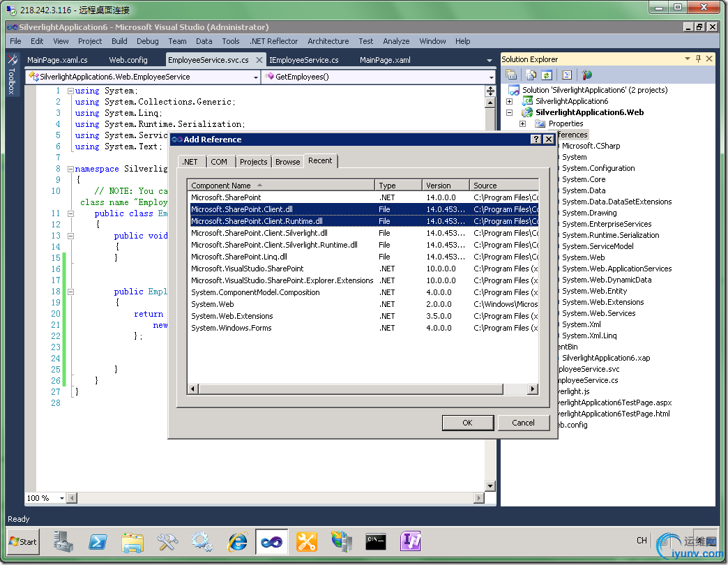This screenshot has width=728, height=565.
Task: Open the GetEmployees() member dropdown
Action: tap(491, 77)
